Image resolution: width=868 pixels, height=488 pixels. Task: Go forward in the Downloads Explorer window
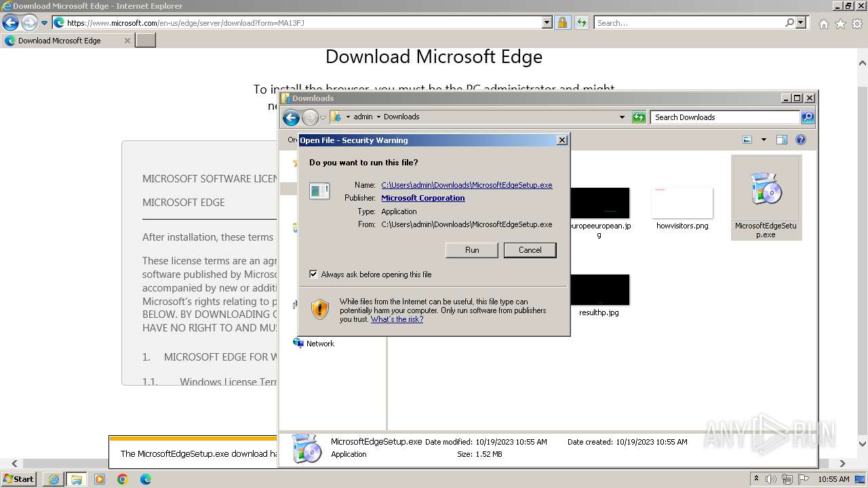coord(310,118)
